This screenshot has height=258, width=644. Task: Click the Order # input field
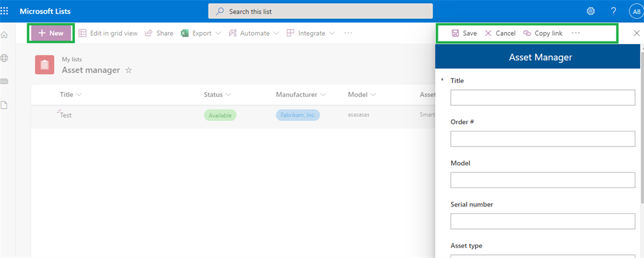543,139
